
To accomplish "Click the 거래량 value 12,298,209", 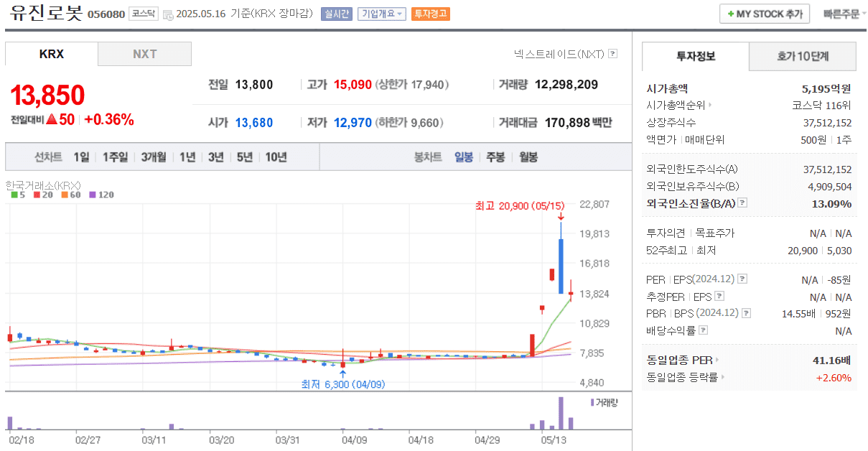I will pos(566,85).
